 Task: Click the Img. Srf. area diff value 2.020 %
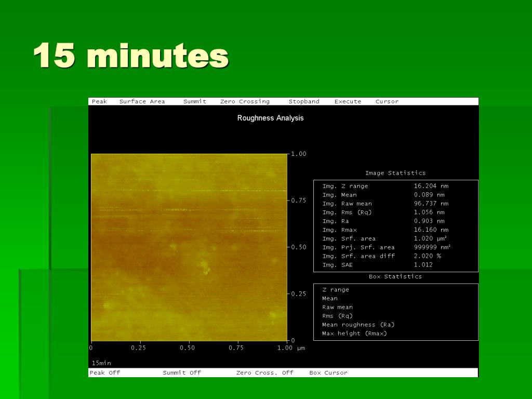428,256
